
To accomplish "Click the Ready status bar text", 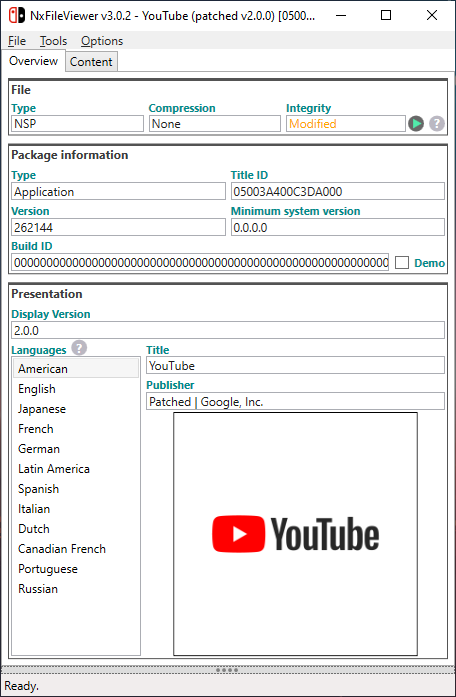I will pos(21,686).
